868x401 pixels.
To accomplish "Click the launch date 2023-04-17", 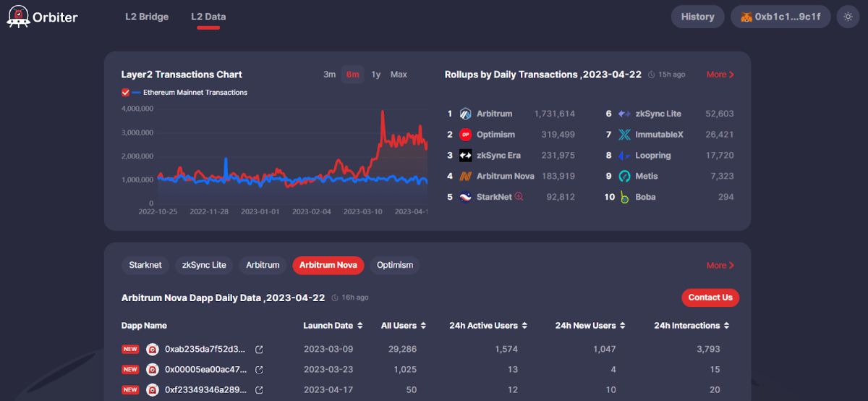I will click(328, 389).
